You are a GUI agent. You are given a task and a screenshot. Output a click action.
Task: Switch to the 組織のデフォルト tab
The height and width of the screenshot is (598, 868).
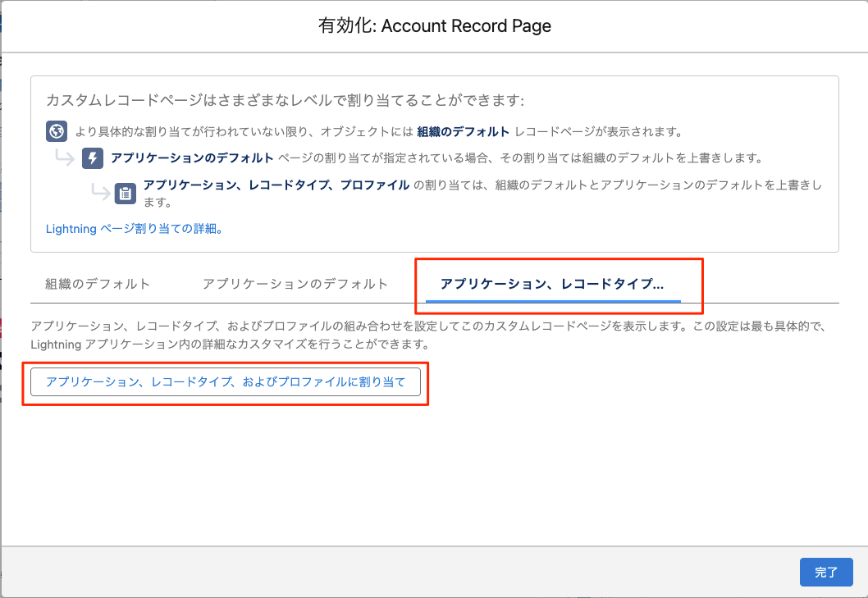click(x=98, y=284)
